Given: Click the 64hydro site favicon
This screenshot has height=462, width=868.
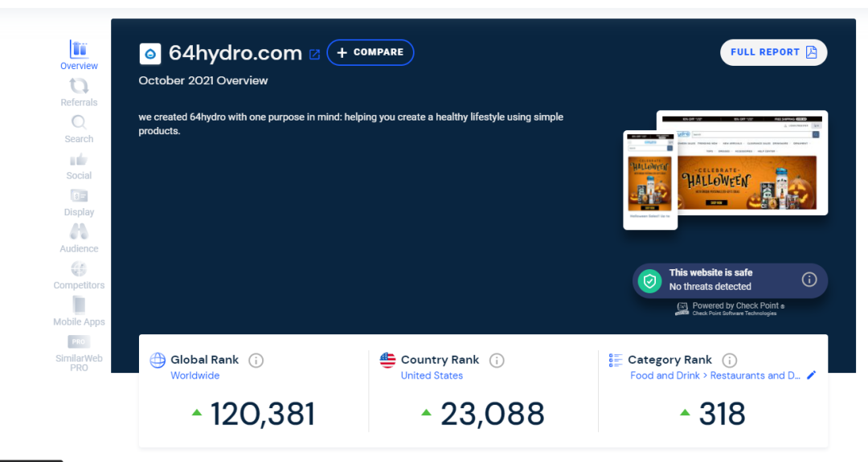Looking at the screenshot, I should [150, 54].
